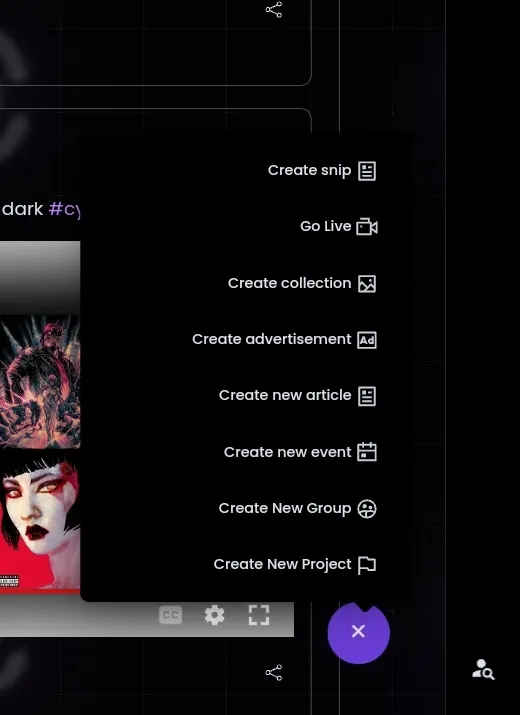Click the share icon below the video

coord(274,673)
